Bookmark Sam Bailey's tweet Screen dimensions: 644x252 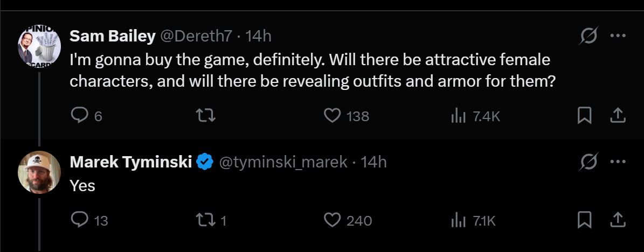coord(584,116)
